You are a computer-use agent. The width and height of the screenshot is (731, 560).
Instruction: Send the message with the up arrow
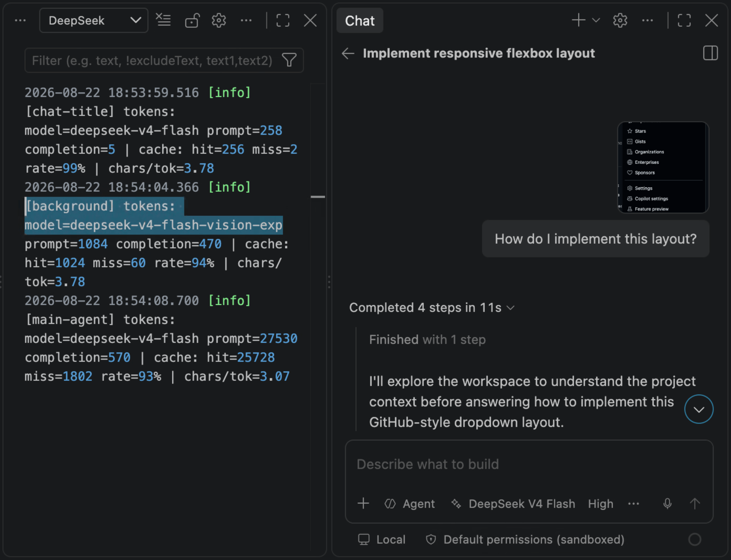695,503
